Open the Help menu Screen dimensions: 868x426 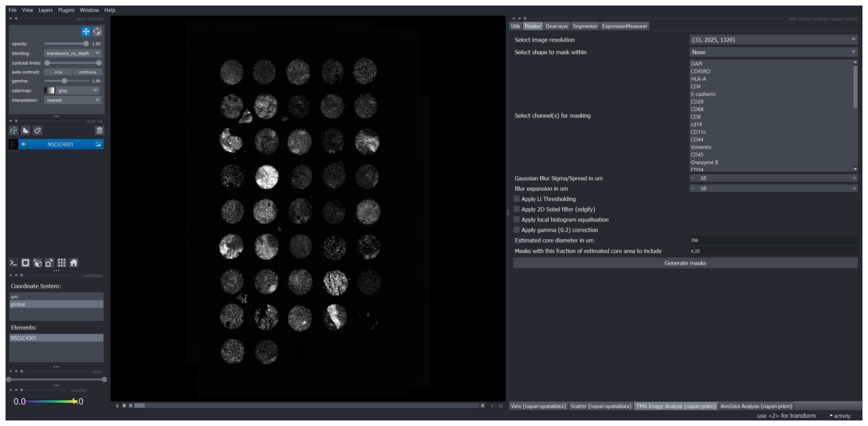coord(110,10)
